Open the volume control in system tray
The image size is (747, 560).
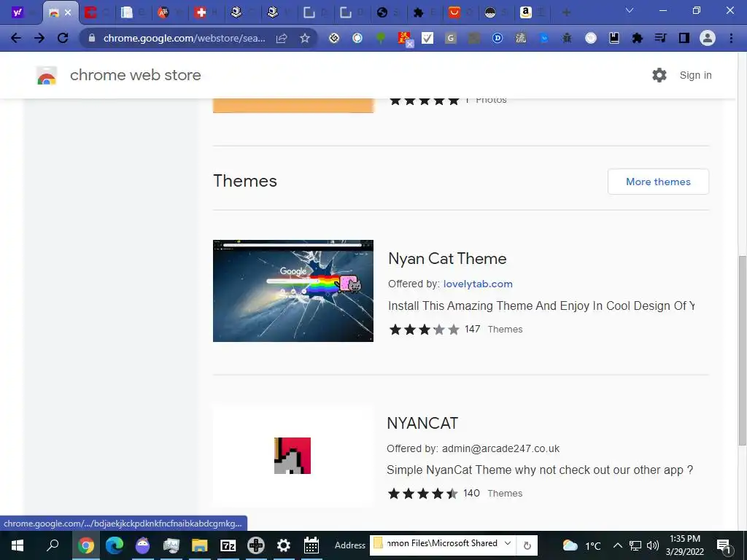coord(653,545)
